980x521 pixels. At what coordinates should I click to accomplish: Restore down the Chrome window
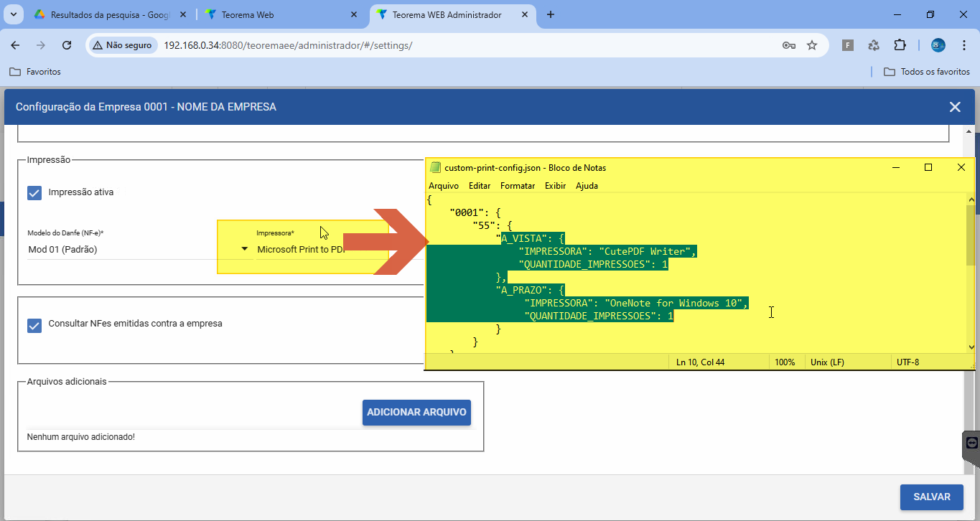[x=930, y=14]
